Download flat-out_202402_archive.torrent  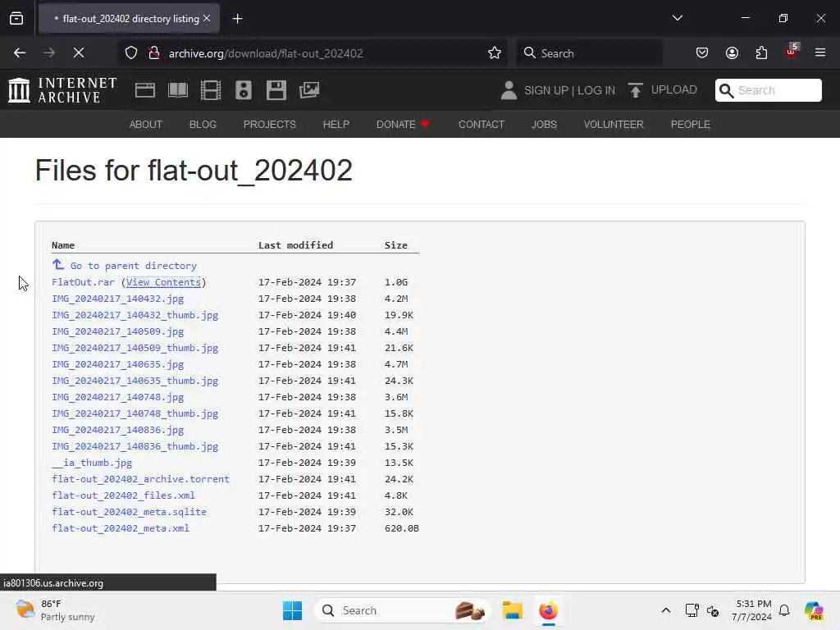tap(140, 479)
